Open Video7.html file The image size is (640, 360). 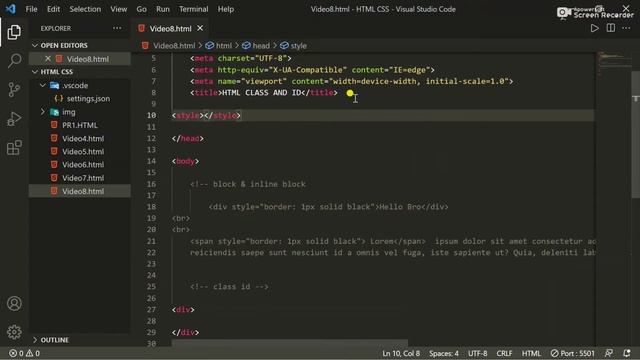pyautogui.click(x=83, y=178)
